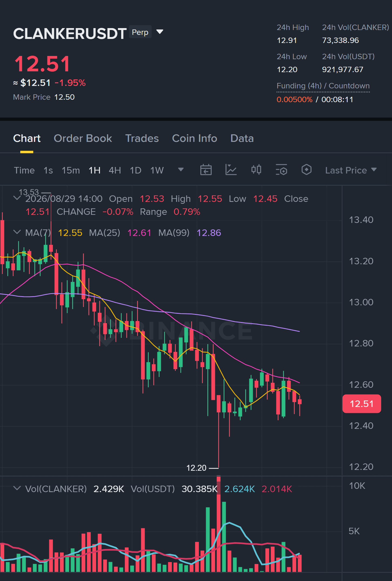The height and width of the screenshot is (581, 392).
Task: Expand the trading pair selector arrow
Action: pyautogui.click(x=160, y=32)
